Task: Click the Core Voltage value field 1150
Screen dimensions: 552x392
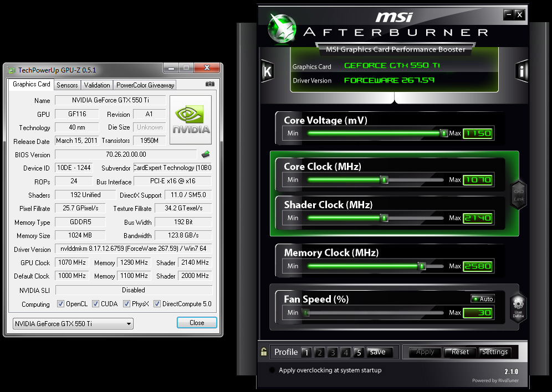Action: (478, 133)
